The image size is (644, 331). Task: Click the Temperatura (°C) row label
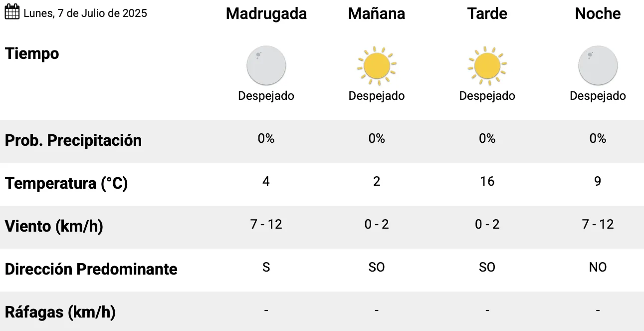(66, 183)
